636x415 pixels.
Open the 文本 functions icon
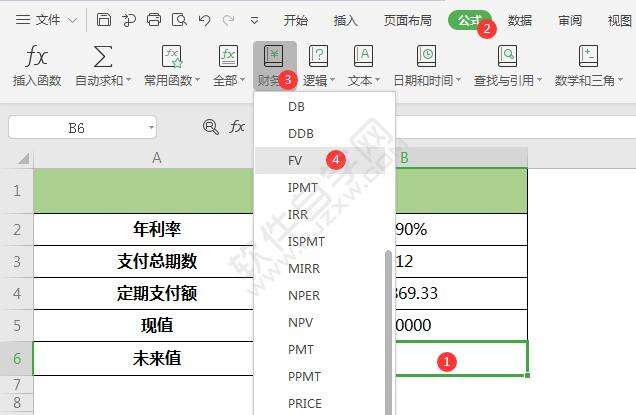pos(363,56)
